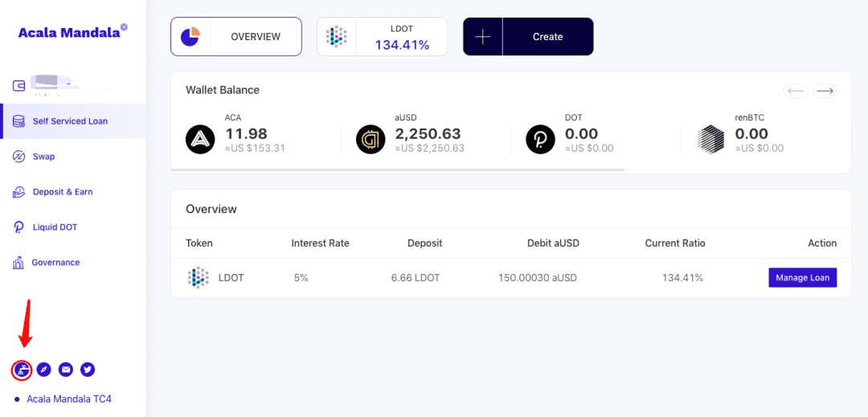Click the Governance building icon
This screenshot has height=417, width=868.
[18, 262]
